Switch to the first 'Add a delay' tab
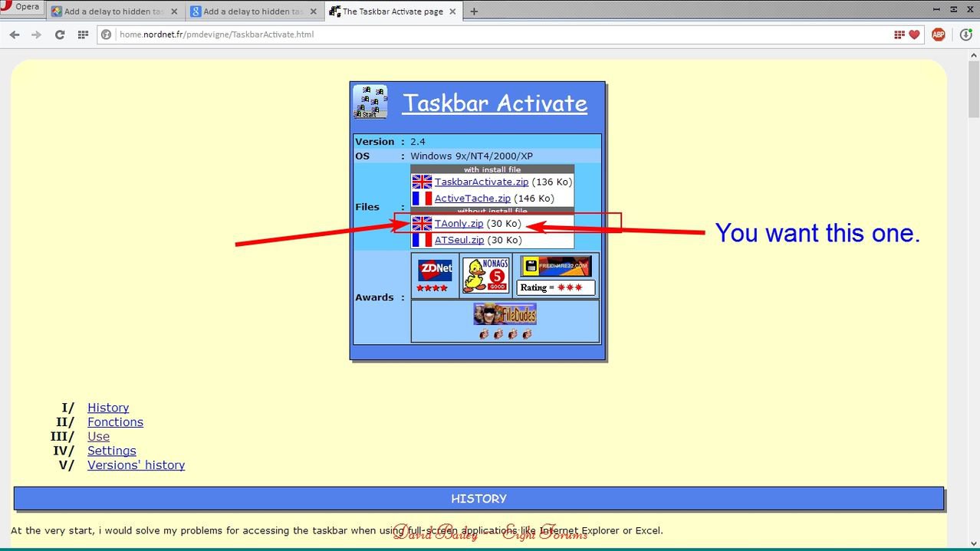Image resolution: width=980 pixels, height=551 pixels. 113,11
